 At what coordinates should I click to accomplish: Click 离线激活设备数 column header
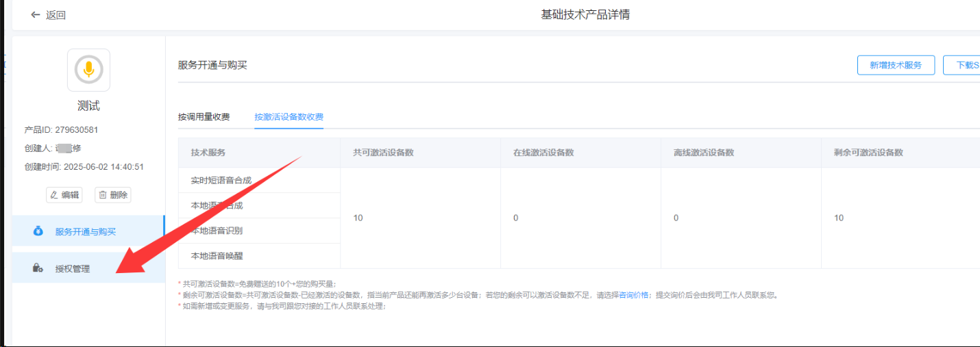coord(741,153)
